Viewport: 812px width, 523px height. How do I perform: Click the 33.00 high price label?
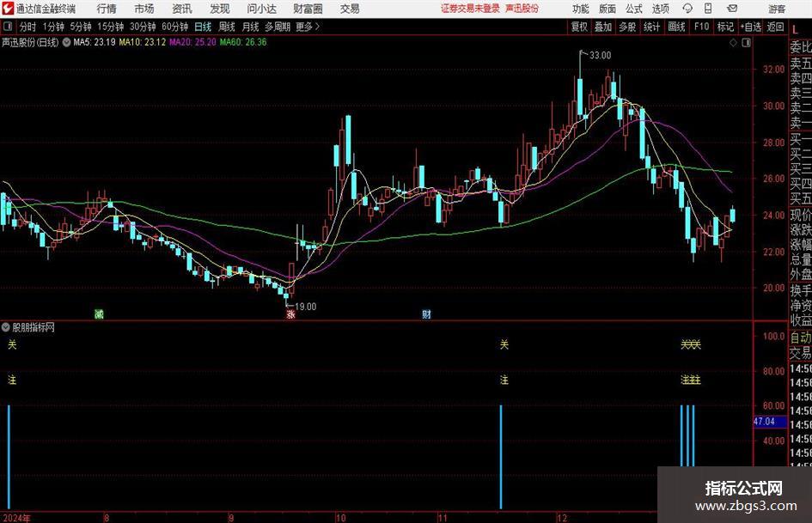[x=601, y=56]
